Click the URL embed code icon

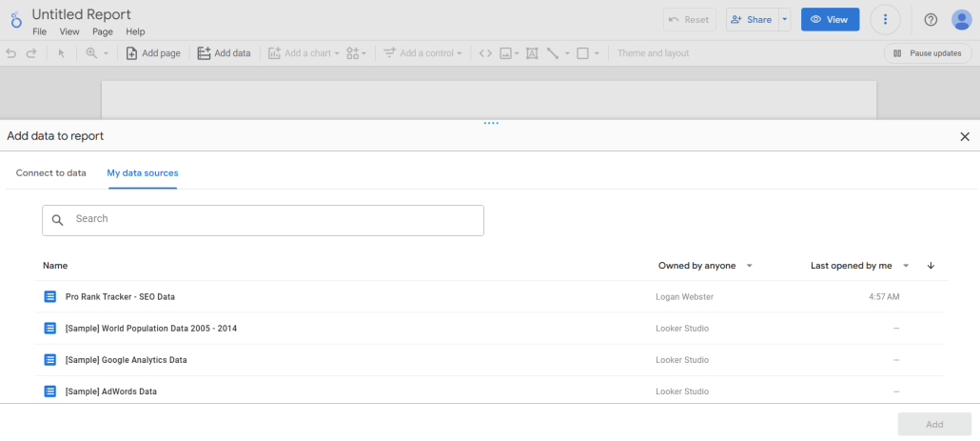(485, 53)
